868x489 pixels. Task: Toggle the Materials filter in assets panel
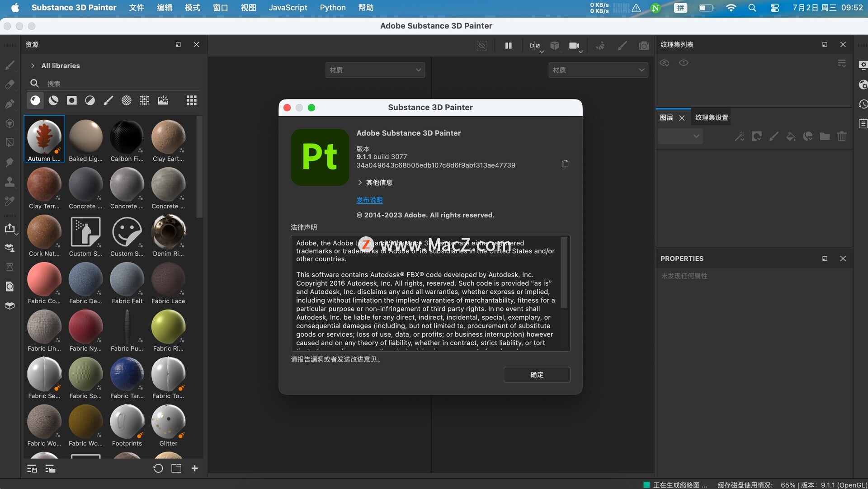pos(35,100)
